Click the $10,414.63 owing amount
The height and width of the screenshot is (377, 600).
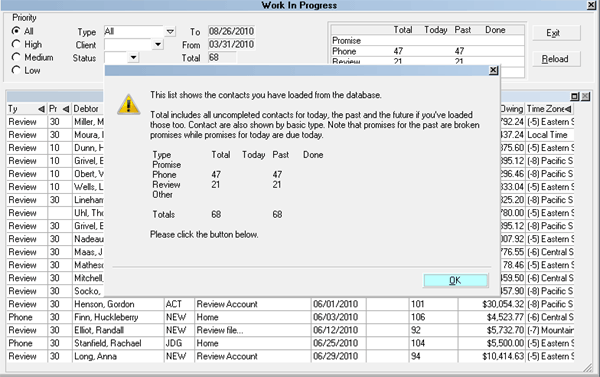pyautogui.click(x=503, y=356)
